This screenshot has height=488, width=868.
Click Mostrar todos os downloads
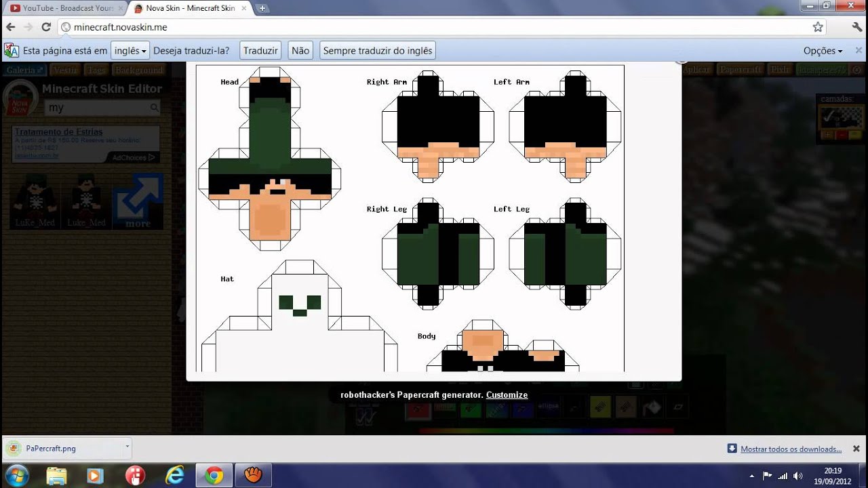[791, 449]
